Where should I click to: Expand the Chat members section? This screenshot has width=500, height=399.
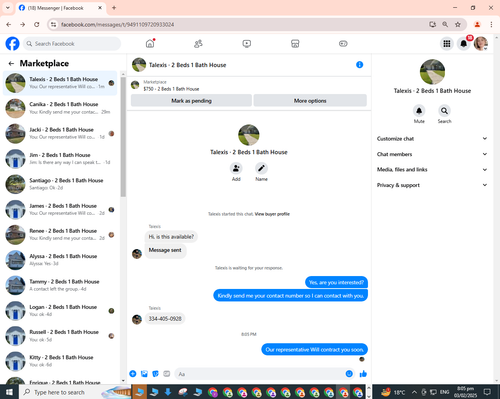tap(432, 154)
